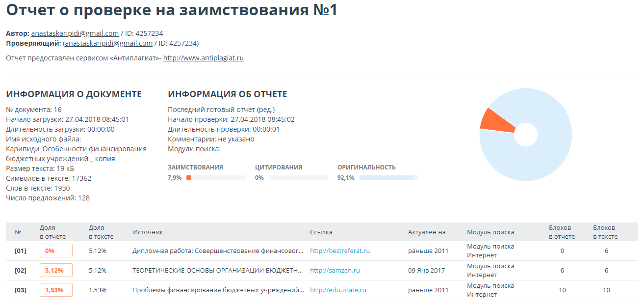Open the http://edu.znate.ru source link
The width and height of the screenshot is (644, 307).
tap(337, 290)
